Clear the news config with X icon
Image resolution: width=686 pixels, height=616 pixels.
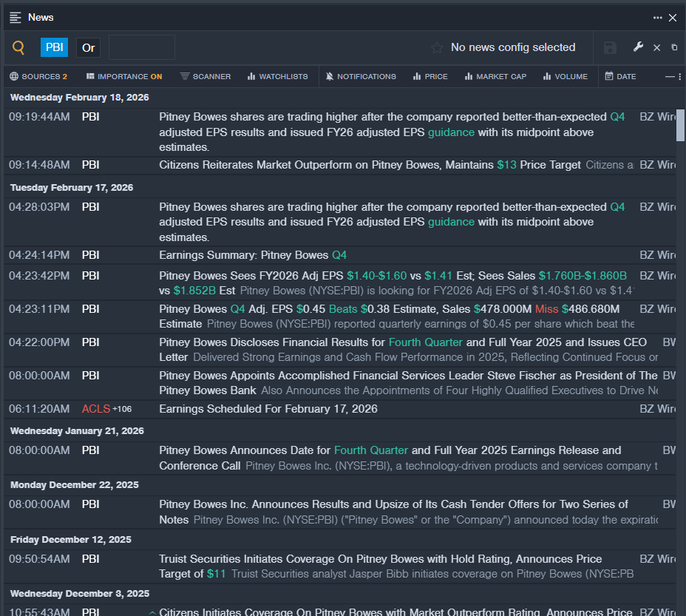click(x=656, y=47)
